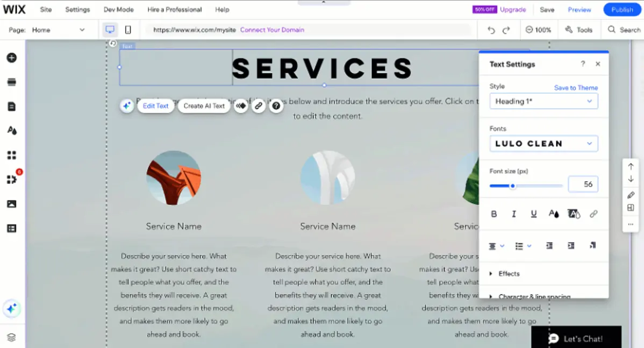Click the Redo arrow icon
Screen dimensions: 644x348
(x=506, y=30)
